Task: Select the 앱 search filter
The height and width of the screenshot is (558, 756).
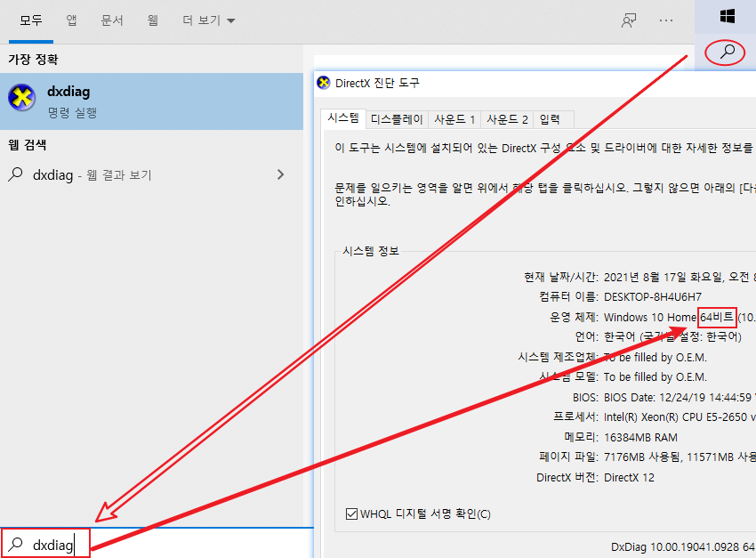Action: pos(71,20)
